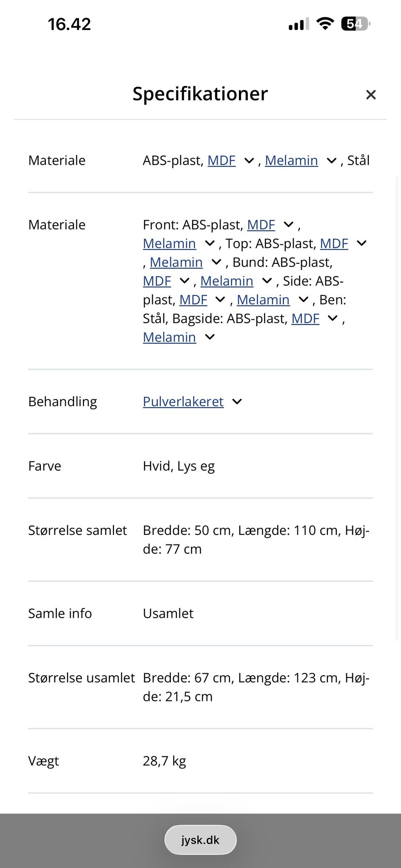Screen dimensions: 401x868
Task: Close the Specifikationer overlay
Action: [x=371, y=94]
